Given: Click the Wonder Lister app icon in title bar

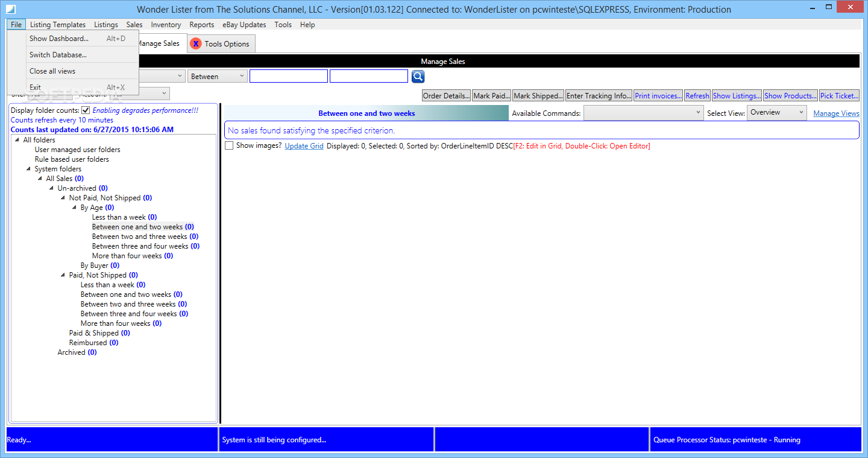Looking at the screenshot, I should 11,10.
